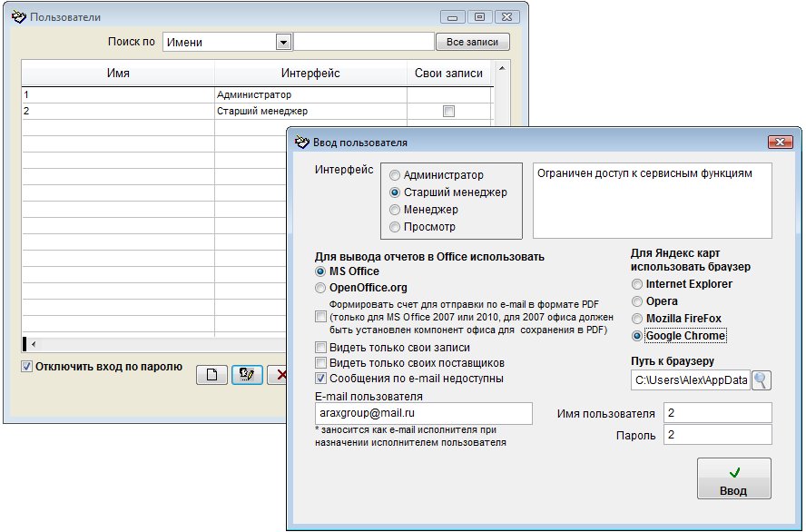Viewport: 806px width, 532px height.
Task: Click the E-mail пользователя input field
Action: tap(423, 413)
